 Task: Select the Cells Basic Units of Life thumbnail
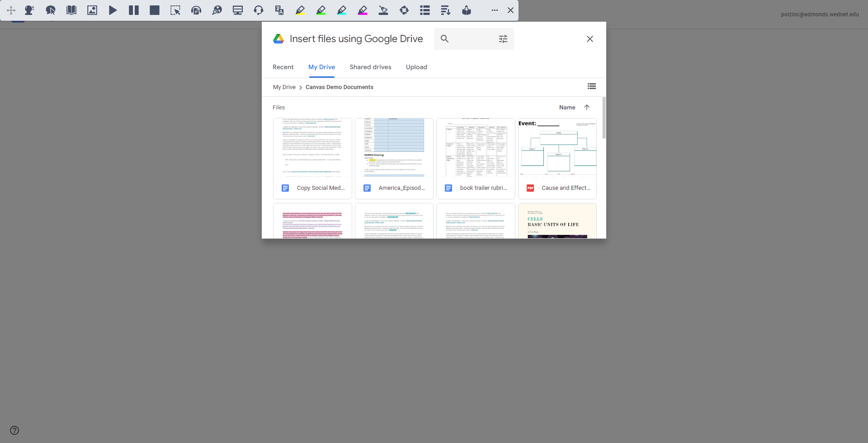pyautogui.click(x=557, y=221)
